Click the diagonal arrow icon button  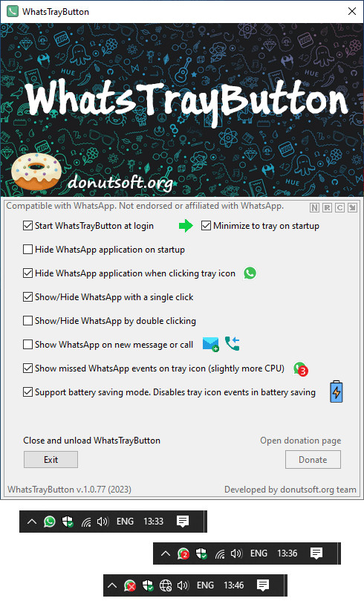[352, 207]
